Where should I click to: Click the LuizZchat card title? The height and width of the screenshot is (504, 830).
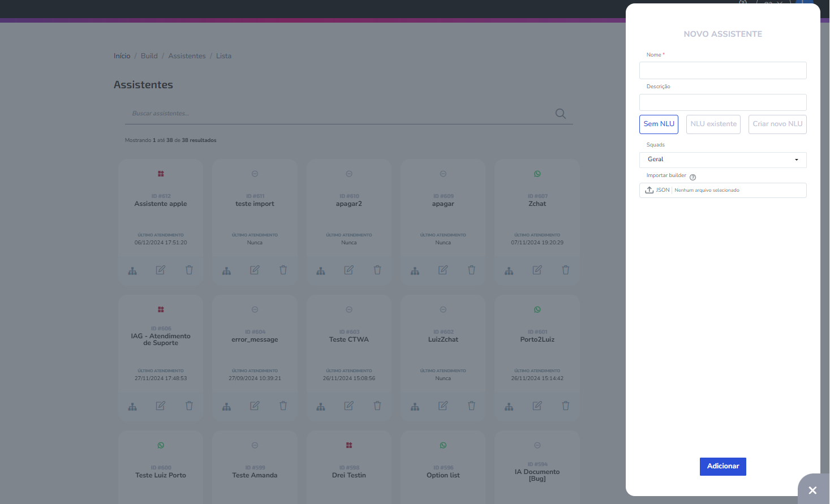(x=443, y=339)
